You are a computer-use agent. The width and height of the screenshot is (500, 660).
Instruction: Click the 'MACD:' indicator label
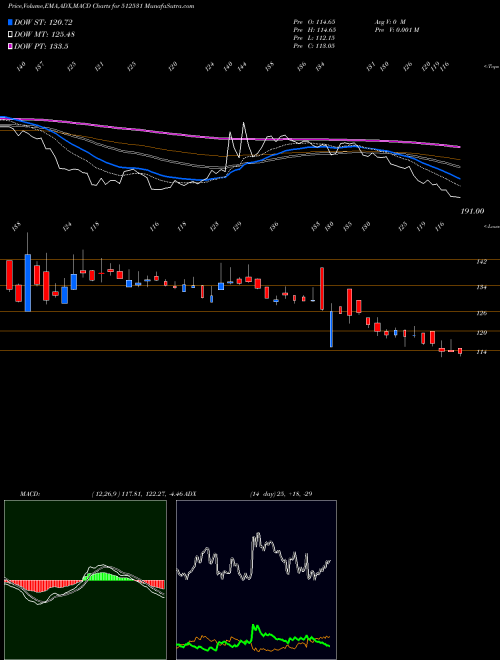coord(29,494)
